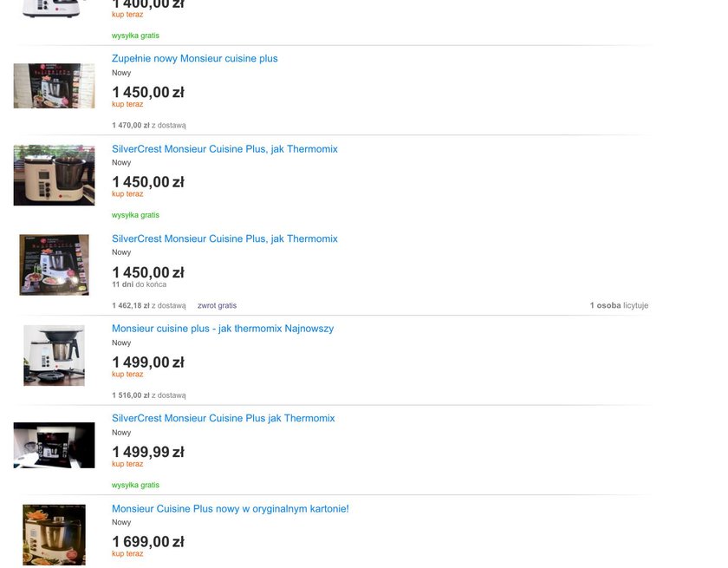Open SilverCrest title of the free-shipping 1 450,00 zł listing
This screenshot has height=568, width=728.
coord(224,149)
